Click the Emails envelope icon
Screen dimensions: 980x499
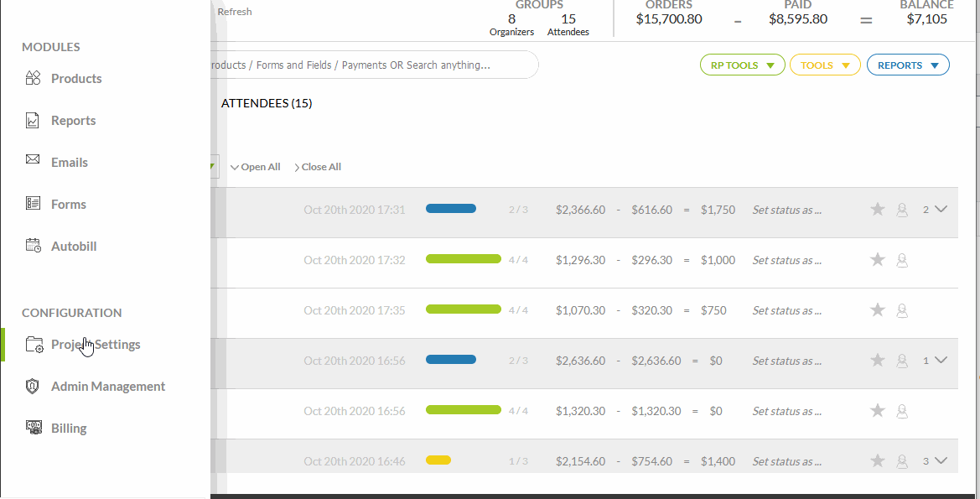(x=34, y=162)
